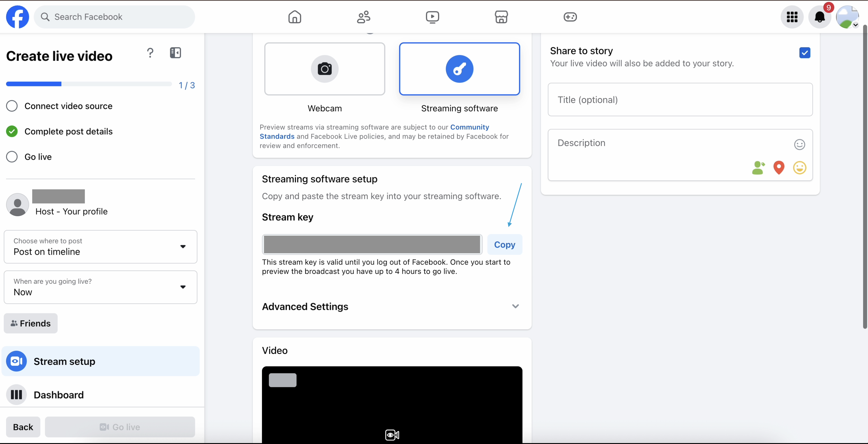Go to the Home feed tab
This screenshot has height=444, width=868.
[x=295, y=17]
